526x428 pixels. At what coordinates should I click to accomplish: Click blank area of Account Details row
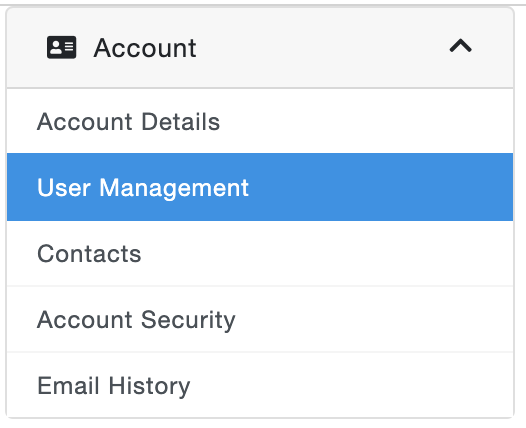(x=369, y=121)
